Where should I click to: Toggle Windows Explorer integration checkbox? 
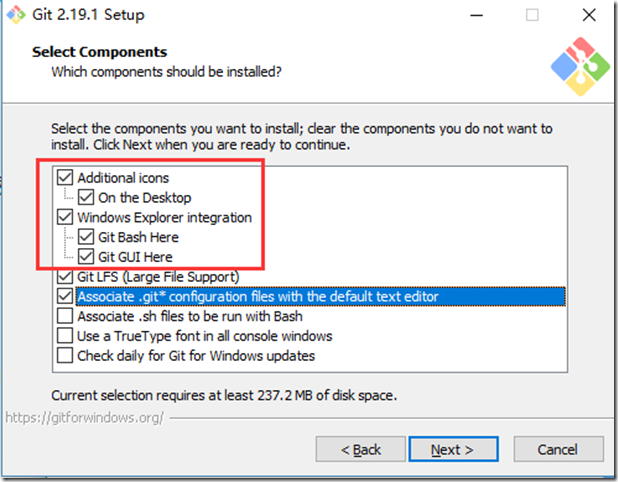(x=66, y=217)
